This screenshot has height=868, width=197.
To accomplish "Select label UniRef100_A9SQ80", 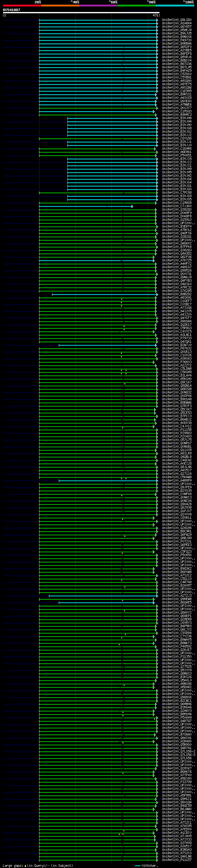I will pyautogui.click(x=176, y=81).
